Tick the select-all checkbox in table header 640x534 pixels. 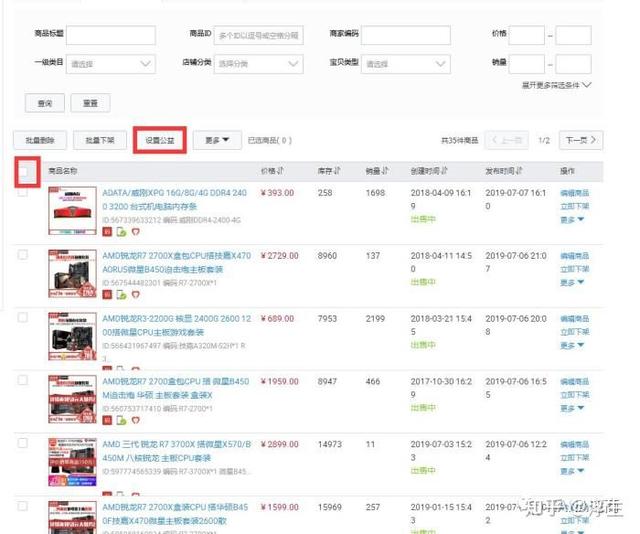point(23,171)
